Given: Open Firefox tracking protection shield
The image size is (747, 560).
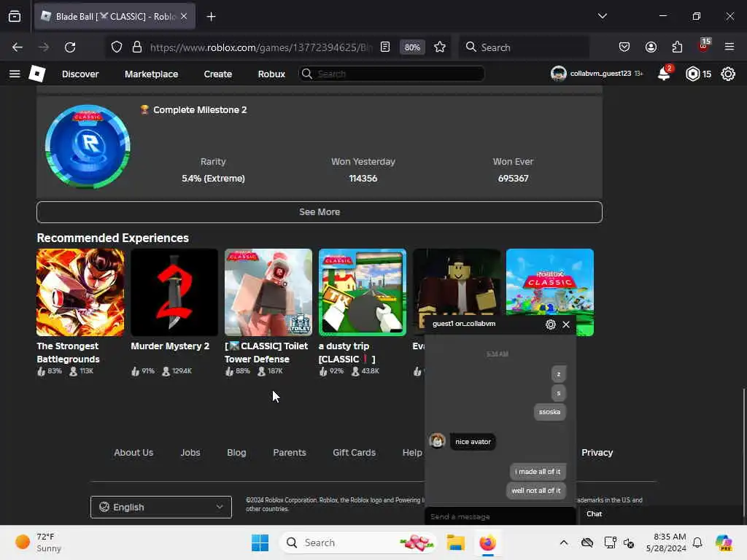Looking at the screenshot, I should 117,47.
